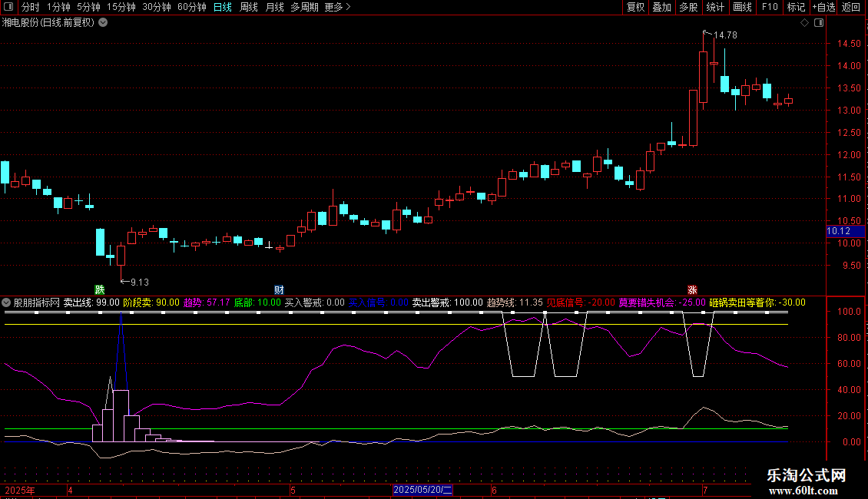Add stock via +自选 button

(823, 7)
